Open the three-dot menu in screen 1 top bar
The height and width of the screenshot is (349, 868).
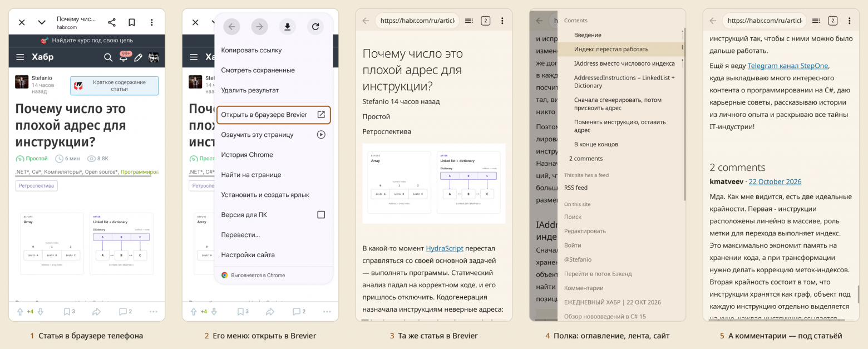click(x=152, y=22)
